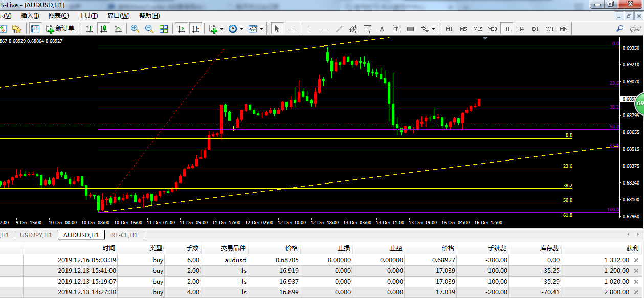Select the crosshair cursor tool

pyautogui.click(x=292, y=29)
